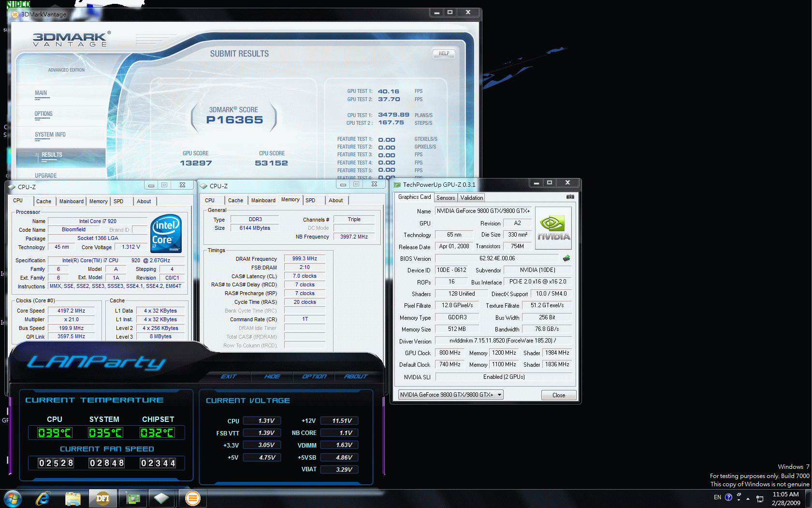Click OPTION in LANParty monitor

point(314,376)
